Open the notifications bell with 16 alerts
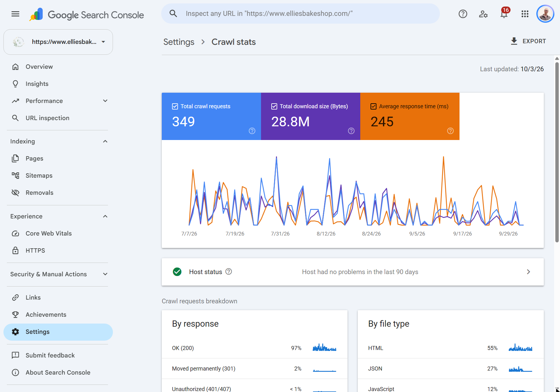This screenshot has height=392, width=560. (504, 13)
